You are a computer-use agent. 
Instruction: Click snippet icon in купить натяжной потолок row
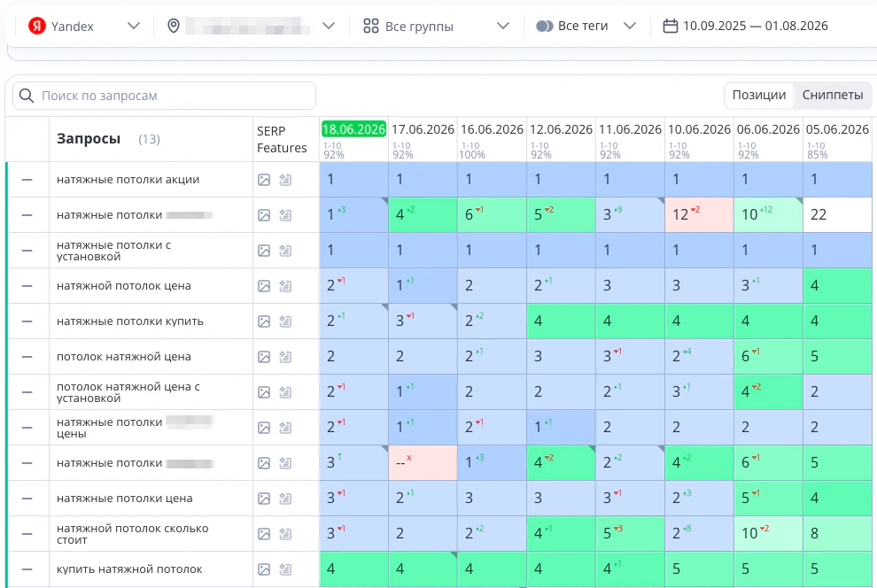[285, 569]
